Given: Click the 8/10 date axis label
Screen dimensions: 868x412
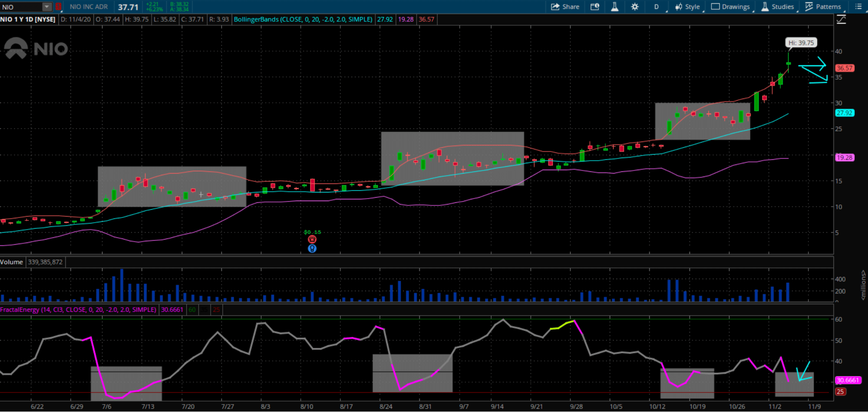Looking at the screenshot, I should pos(307,407).
